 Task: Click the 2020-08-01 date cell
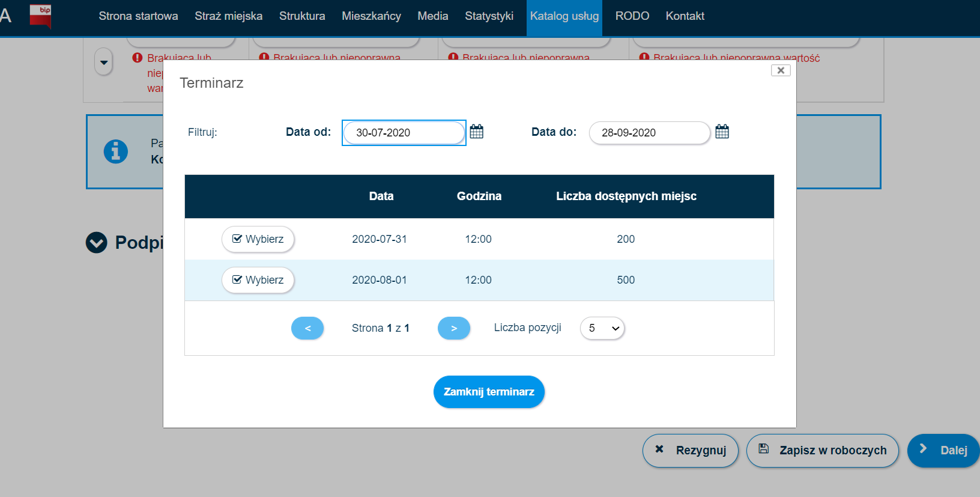pos(380,280)
